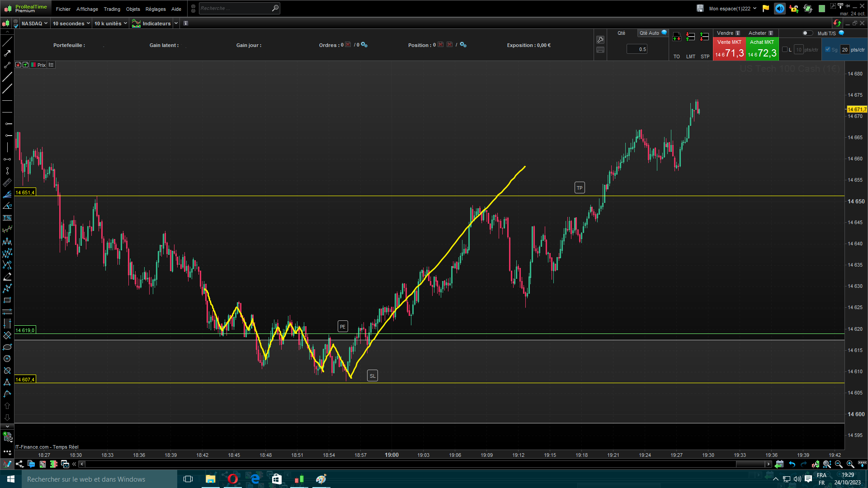Open the Réglages menu

pyautogui.click(x=156, y=9)
